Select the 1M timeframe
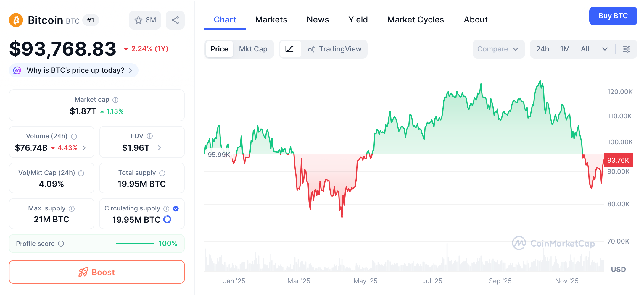This screenshot has height=295, width=644. [565, 49]
